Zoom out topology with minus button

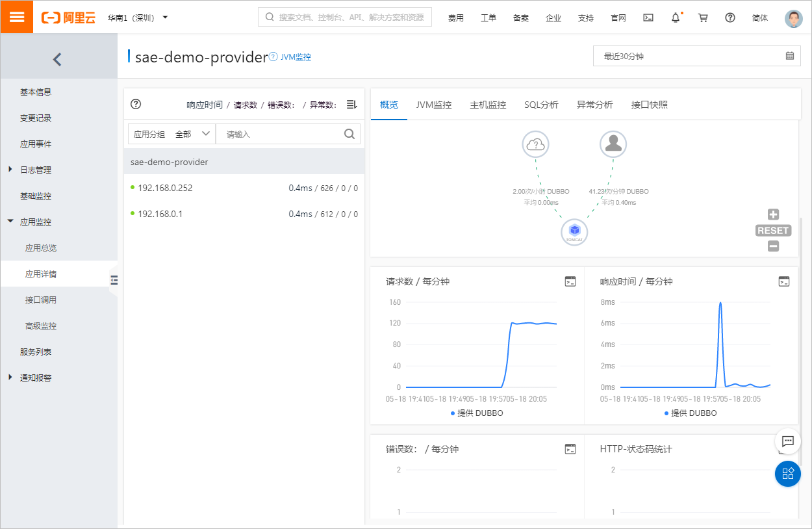pyautogui.click(x=773, y=246)
